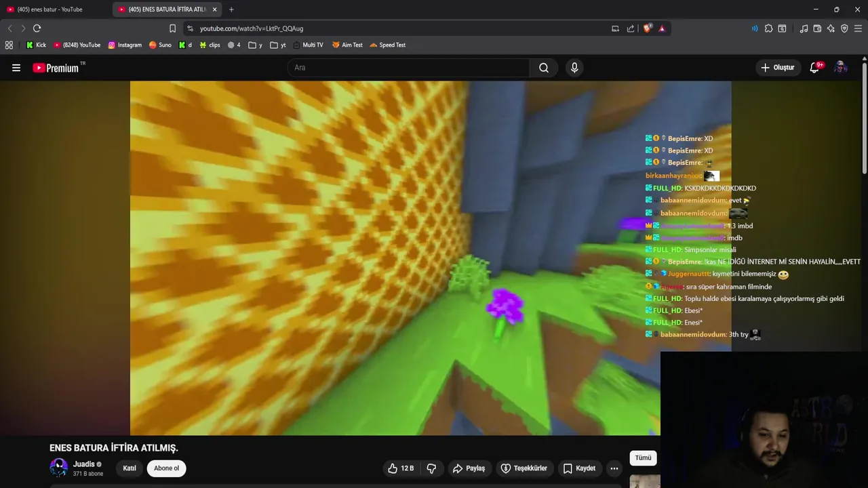Open picture-in-picture icon in address bar
This screenshot has height=488, width=868.
coord(615,28)
